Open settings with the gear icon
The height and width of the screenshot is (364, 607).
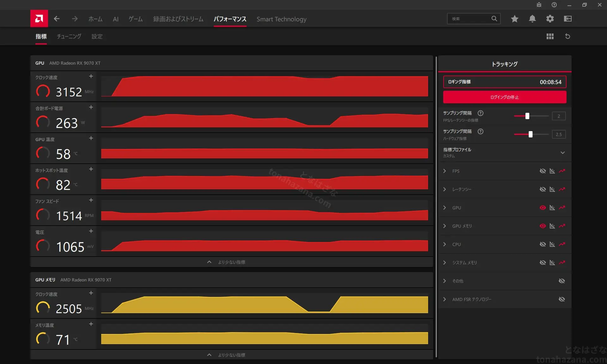[550, 19]
